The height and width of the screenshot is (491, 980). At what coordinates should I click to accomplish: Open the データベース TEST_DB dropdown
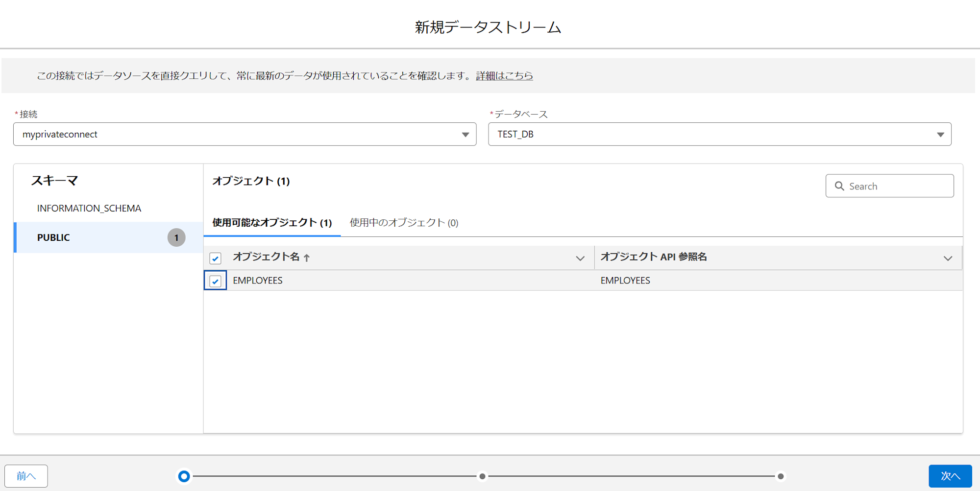719,134
